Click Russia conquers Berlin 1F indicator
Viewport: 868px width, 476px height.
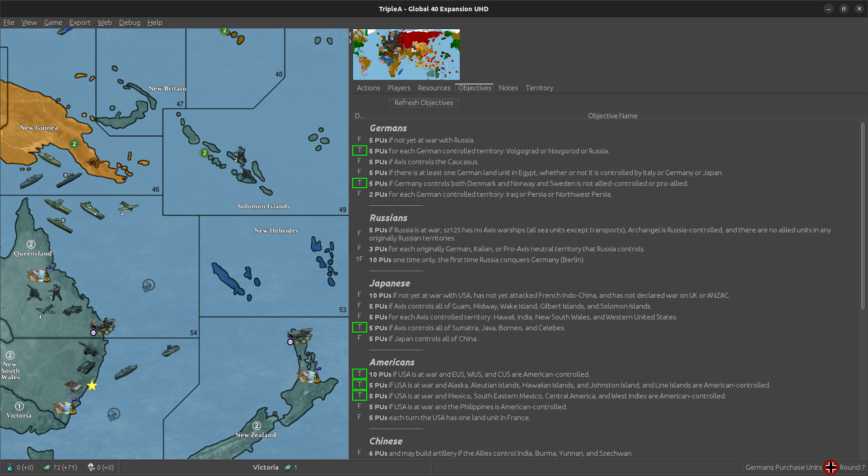click(359, 259)
